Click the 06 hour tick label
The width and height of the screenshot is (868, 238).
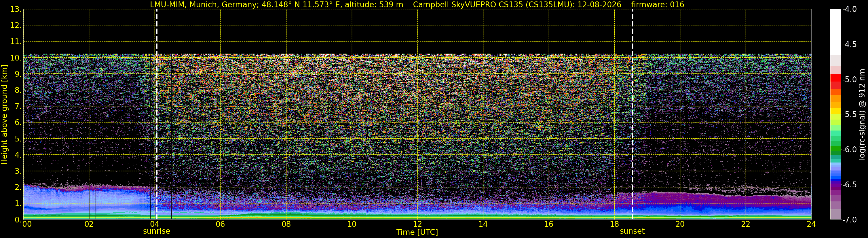(220, 224)
